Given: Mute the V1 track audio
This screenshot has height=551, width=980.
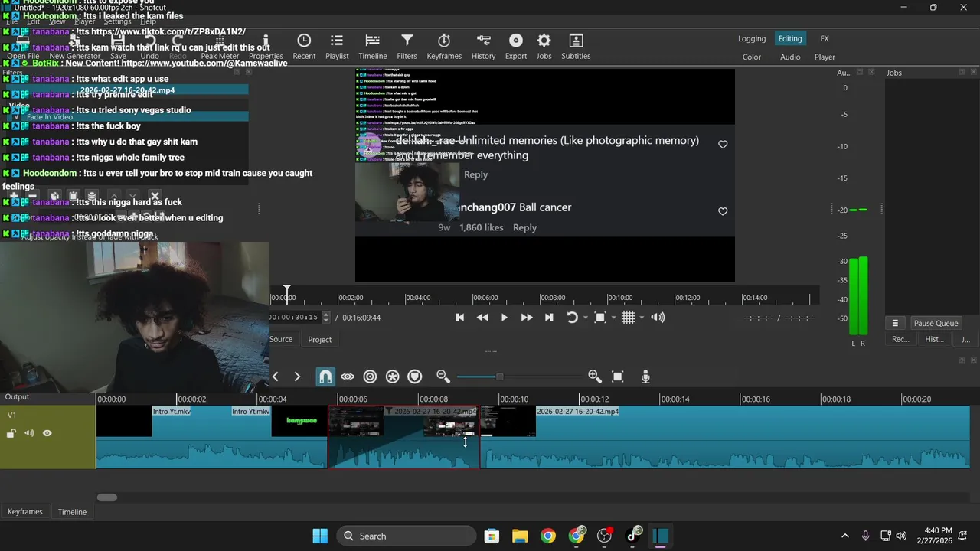Looking at the screenshot, I should 29,433.
